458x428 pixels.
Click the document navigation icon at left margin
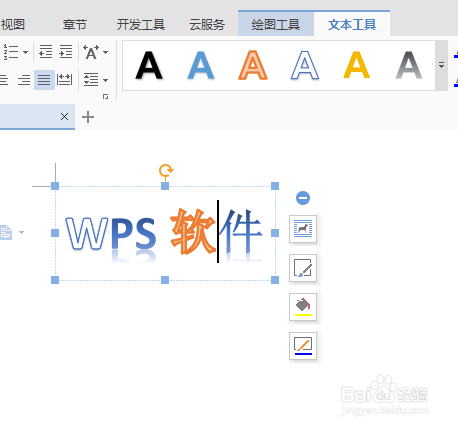(6, 232)
